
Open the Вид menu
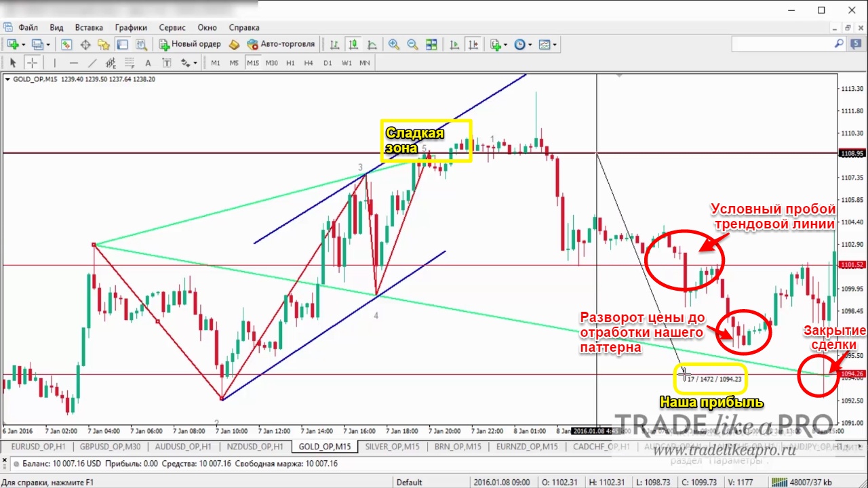[x=56, y=28]
